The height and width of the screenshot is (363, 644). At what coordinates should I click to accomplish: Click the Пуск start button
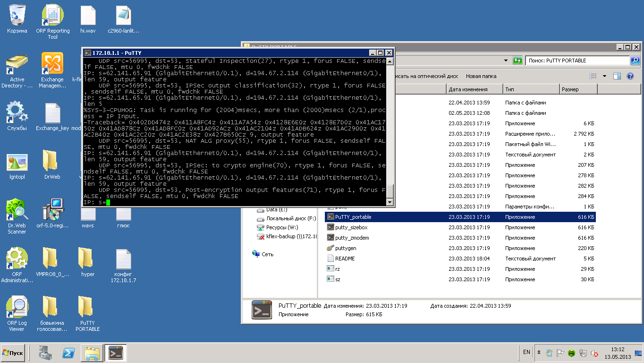click(x=13, y=353)
